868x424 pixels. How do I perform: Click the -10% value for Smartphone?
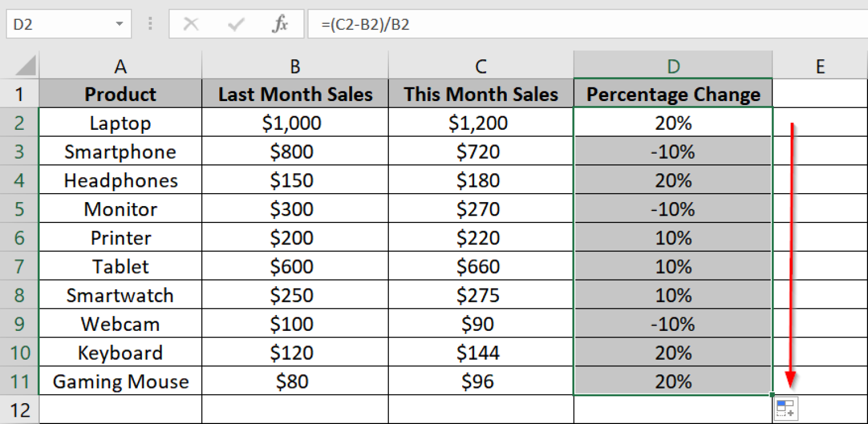point(672,151)
